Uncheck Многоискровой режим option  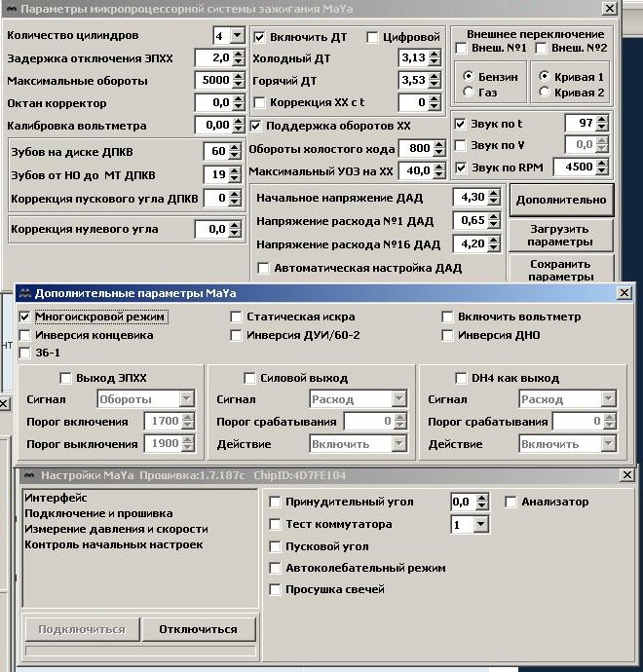25,317
